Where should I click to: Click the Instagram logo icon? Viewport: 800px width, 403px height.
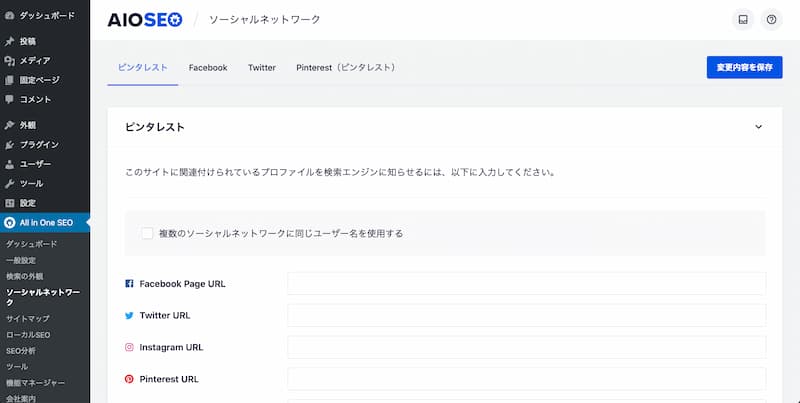coord(129,347)
